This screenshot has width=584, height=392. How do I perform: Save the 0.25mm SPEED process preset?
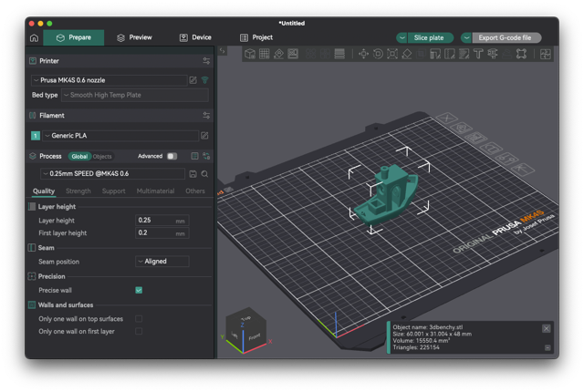pos(193,174)
